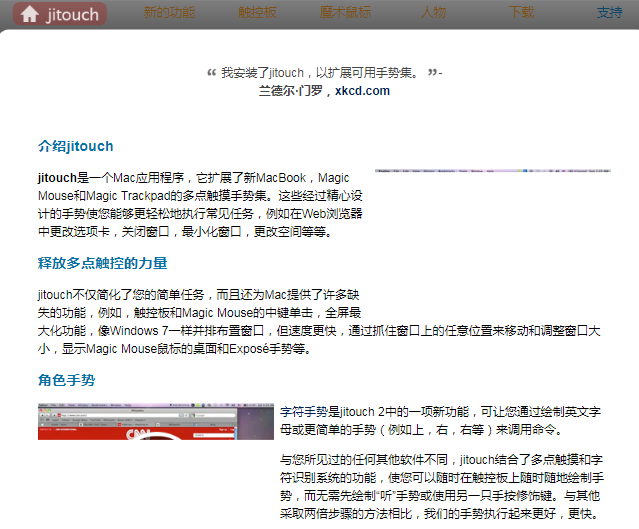Click the jitouch logo text
Screen dimensions: 639x529
tap(73, 15)
